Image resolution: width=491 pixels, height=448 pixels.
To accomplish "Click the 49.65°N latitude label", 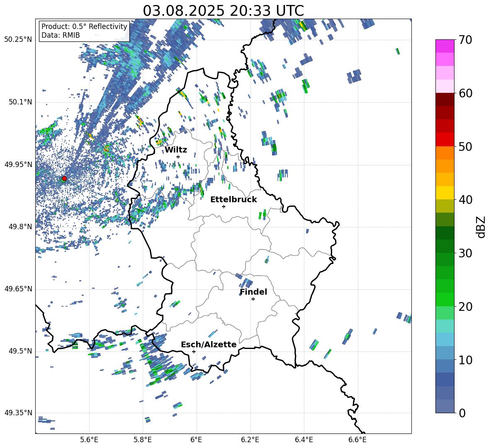I will [x=18, y=289].
